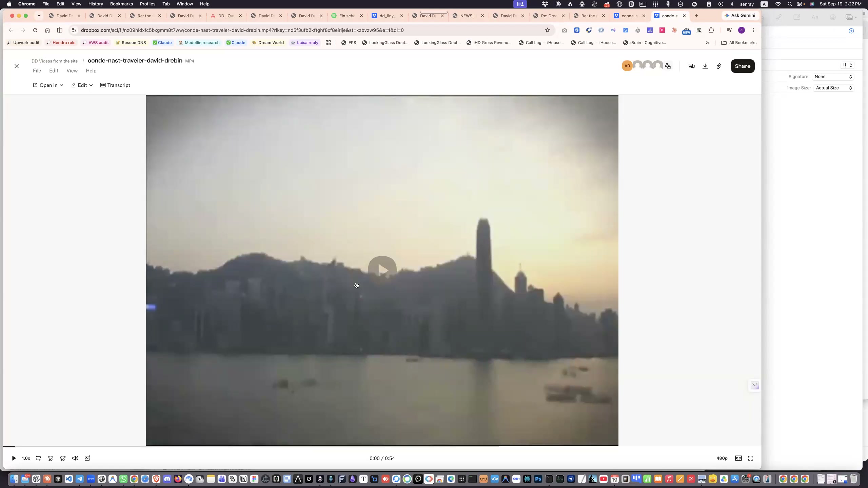The height and width of the screenshot is (488, 868).
Task: Toggle loop playback icon
Action: [38, 458]
